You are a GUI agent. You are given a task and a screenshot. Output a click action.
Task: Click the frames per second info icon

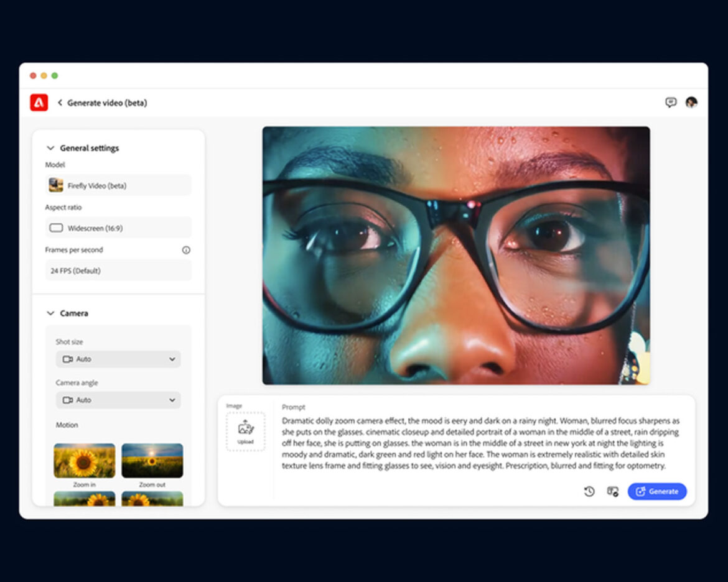pyautogui.click(x=186, y=250)
